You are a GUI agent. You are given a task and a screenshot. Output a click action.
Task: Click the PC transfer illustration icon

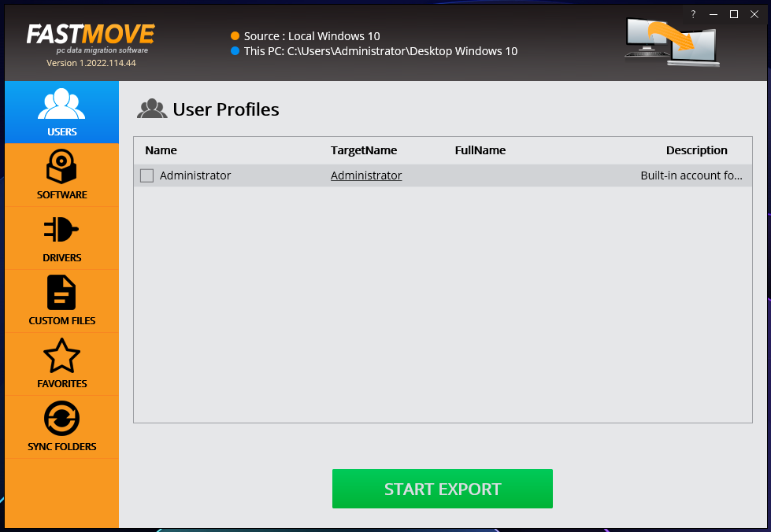pyautogui.click(x=672, y=42)
